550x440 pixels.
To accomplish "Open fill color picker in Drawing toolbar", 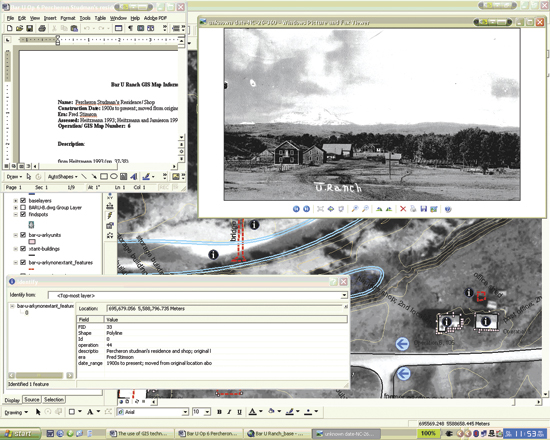I will (274, 412).
